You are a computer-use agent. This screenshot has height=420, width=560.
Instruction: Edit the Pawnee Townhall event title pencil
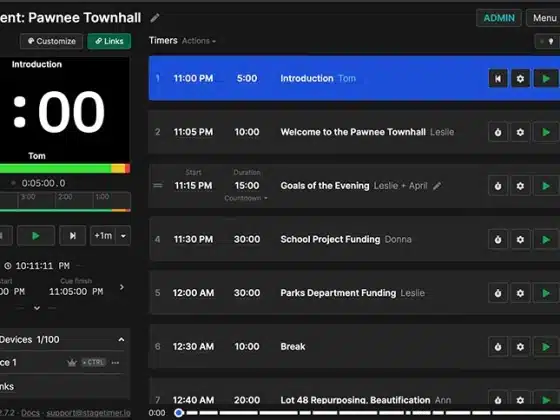pos(155,18)
